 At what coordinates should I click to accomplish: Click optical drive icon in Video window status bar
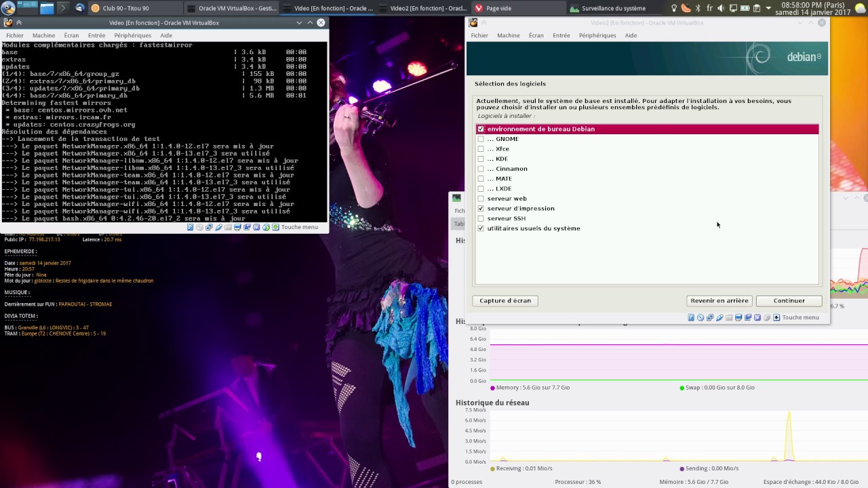[199, 227]
